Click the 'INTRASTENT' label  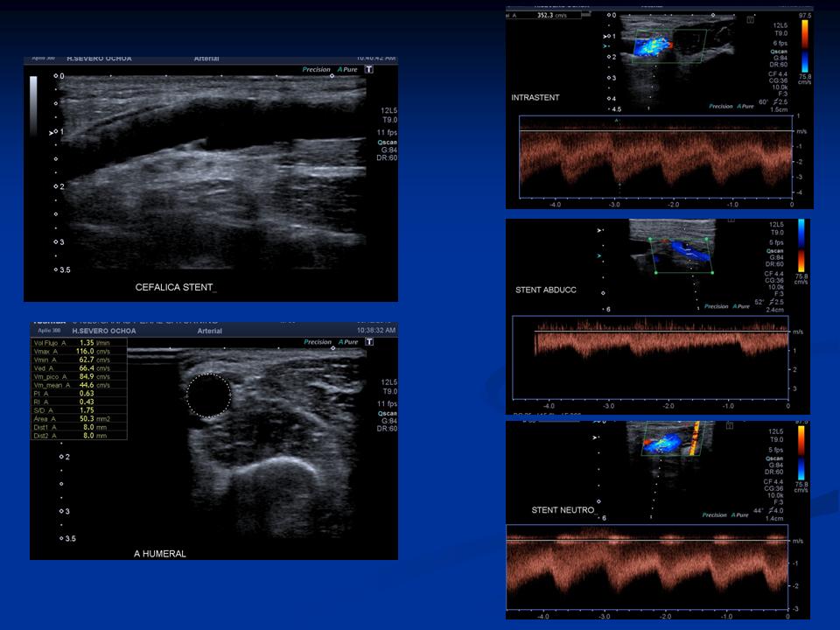click(x=535, y=97)
